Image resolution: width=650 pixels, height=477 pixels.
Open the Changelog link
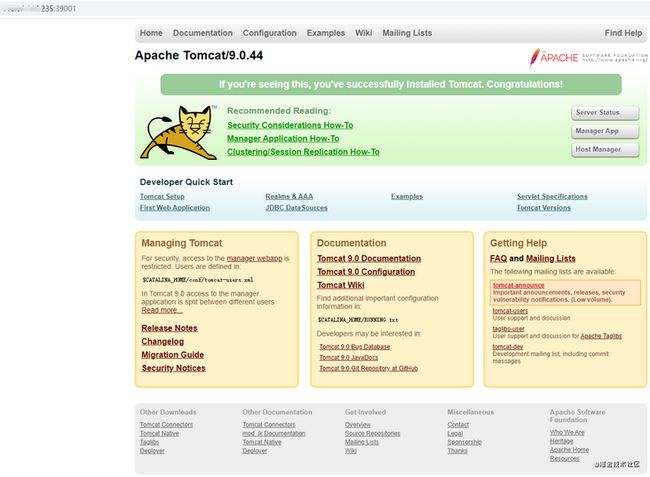[x=162, y=341]
